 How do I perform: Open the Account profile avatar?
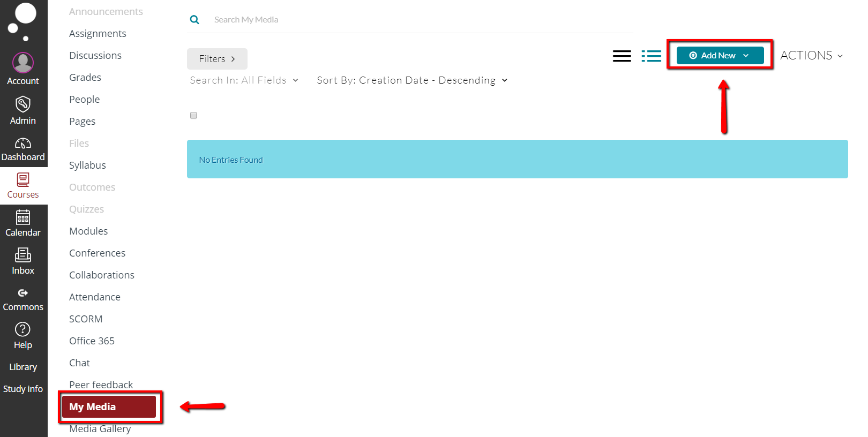(x=23, y=63)
